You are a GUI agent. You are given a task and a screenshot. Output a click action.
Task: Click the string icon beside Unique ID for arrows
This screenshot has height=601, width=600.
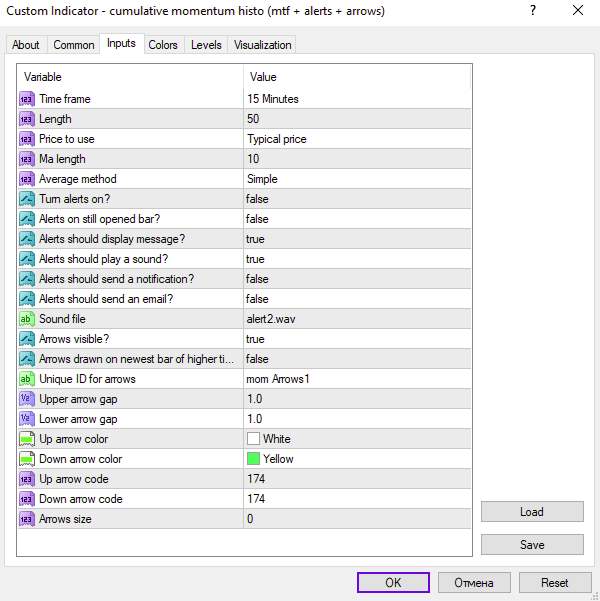tap(27, 379)
